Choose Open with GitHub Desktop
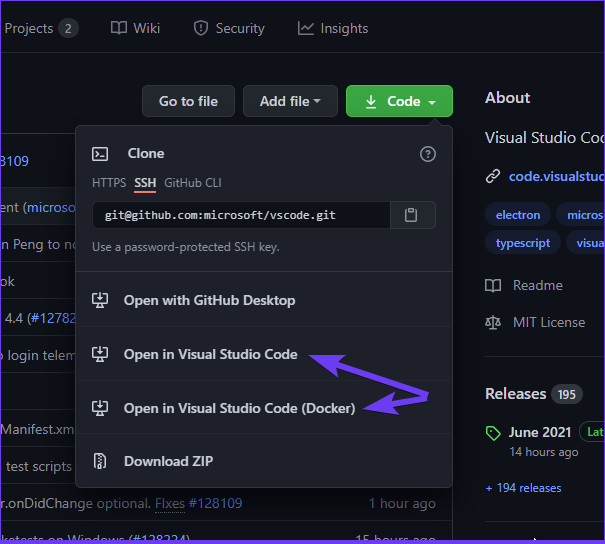 (264, 300)
